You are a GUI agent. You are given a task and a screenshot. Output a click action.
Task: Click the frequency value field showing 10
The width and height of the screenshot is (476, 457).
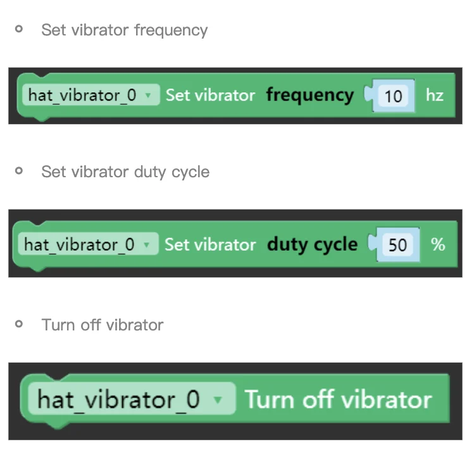(393, 96)
